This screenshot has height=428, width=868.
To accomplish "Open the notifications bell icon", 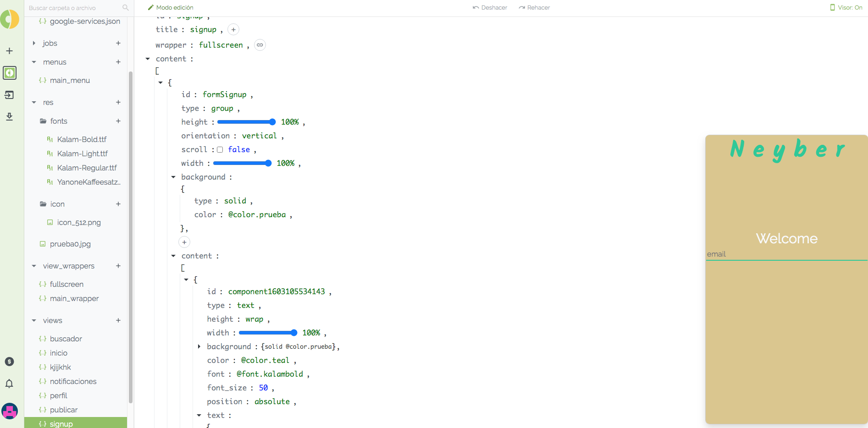I will pyautogui.click(x=9, y=384).
